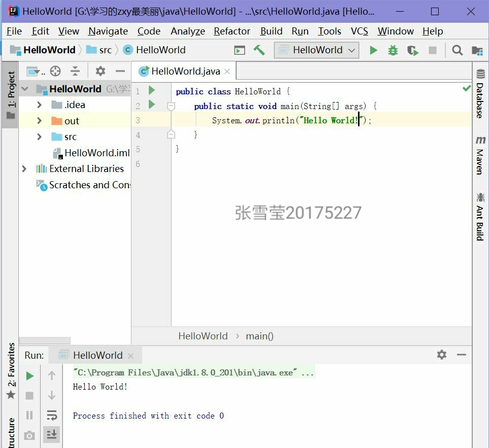Collapse the HelloWorld project root
This screenshot has height=448, width=489.
click(25, 89)
